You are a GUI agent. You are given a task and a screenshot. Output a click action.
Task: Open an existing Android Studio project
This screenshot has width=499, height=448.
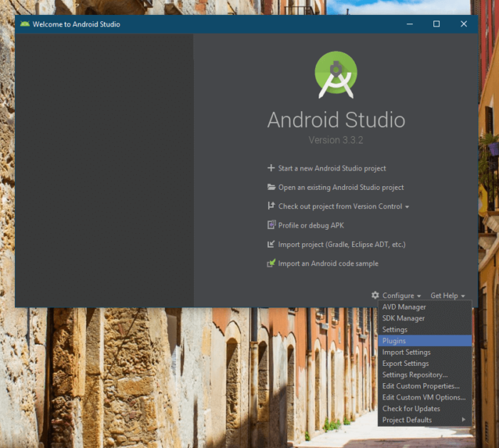(341, 187)
